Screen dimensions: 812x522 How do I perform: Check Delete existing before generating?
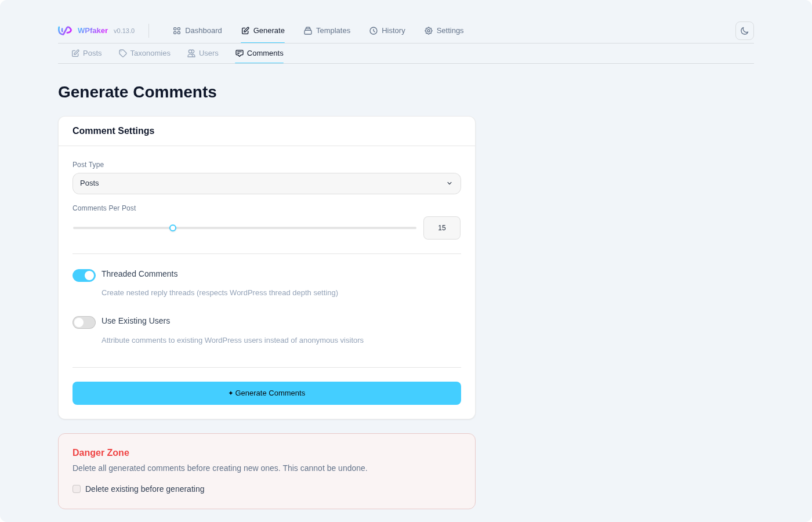point(77,489)
